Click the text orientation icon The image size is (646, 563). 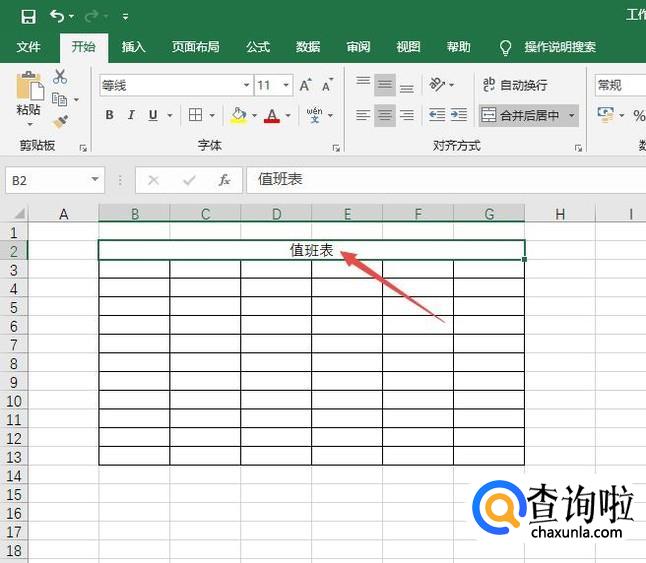click(x=438, y=84)
